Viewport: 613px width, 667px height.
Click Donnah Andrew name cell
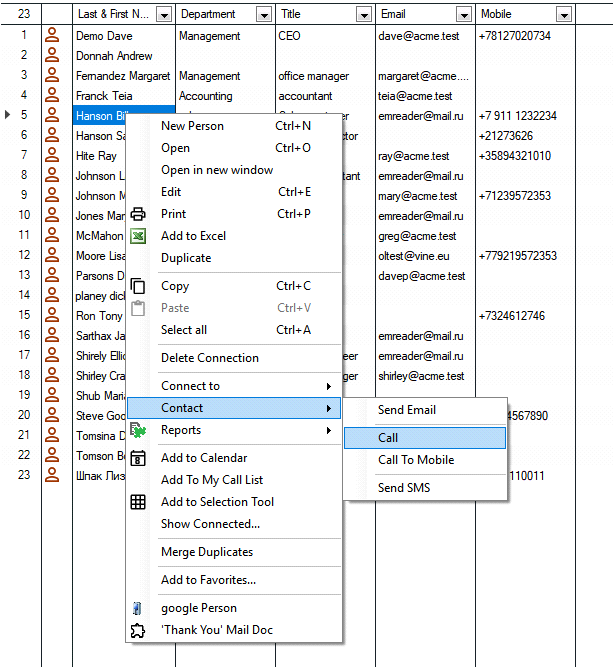coord(124,56)
